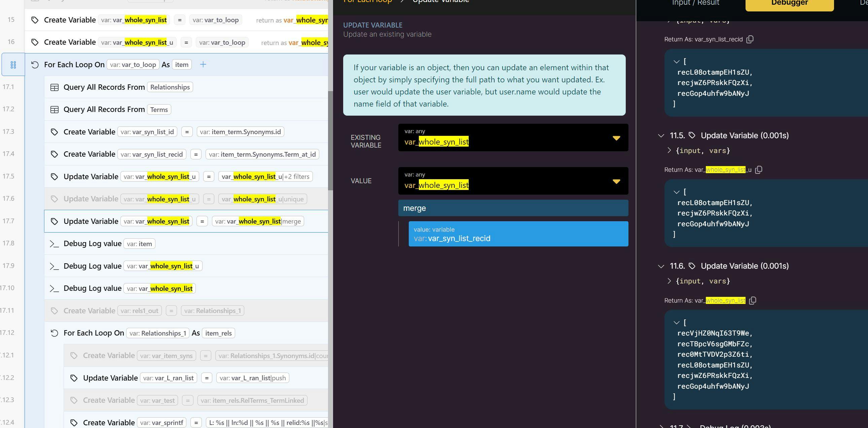Collapse the array under var_syn_list_recid

click(x=676, y=62)
